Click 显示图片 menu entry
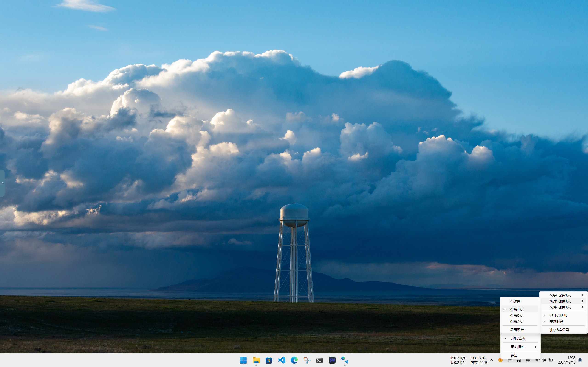588x367 pixels. pyautogui.click(x=517, y=330)
